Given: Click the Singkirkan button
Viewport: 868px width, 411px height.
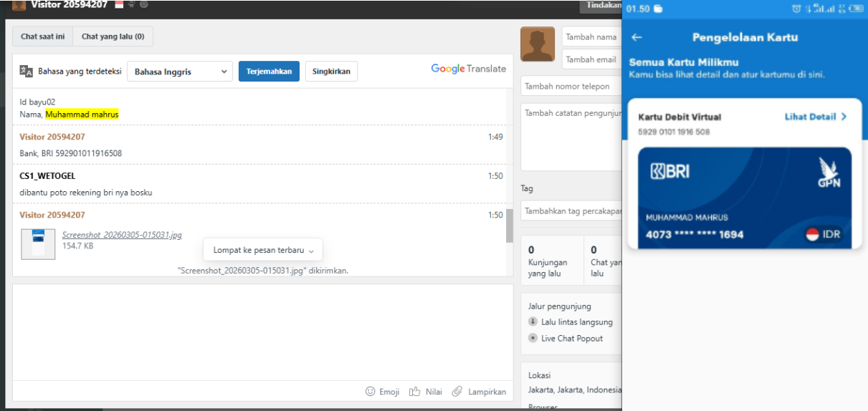Looking at the screenshot, I should [331, 72].
